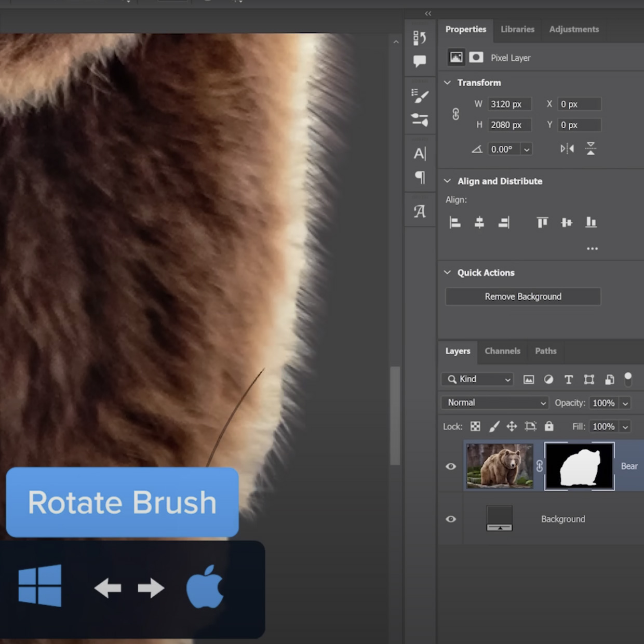Hide the Bear layer
The image size is (644, 644).
(450, 466)
